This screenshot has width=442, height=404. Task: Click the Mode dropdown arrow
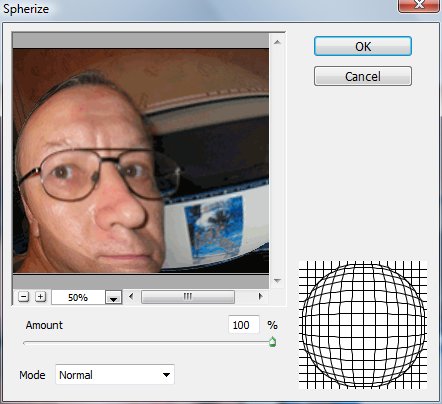point(166,375)
